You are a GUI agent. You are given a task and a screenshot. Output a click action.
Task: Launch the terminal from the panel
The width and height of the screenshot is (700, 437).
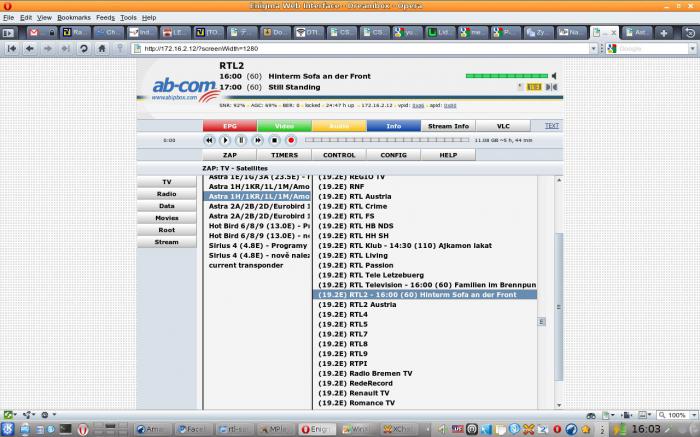tap(66, 429)
